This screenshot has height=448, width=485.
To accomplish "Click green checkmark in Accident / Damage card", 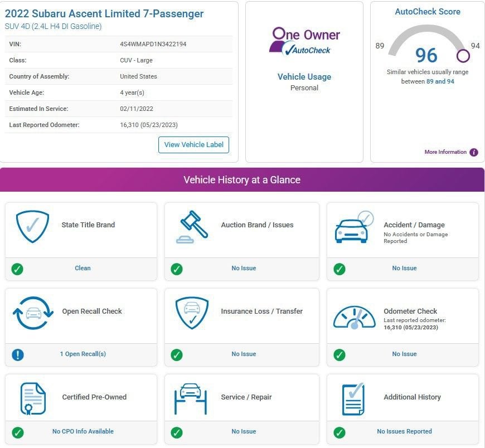I will pyautogui.click(x=339, y=269).
